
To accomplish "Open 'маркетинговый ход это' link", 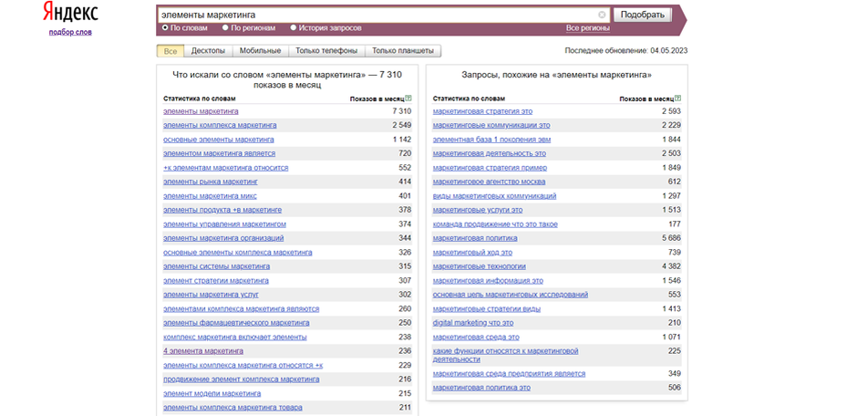I will 472,253.
